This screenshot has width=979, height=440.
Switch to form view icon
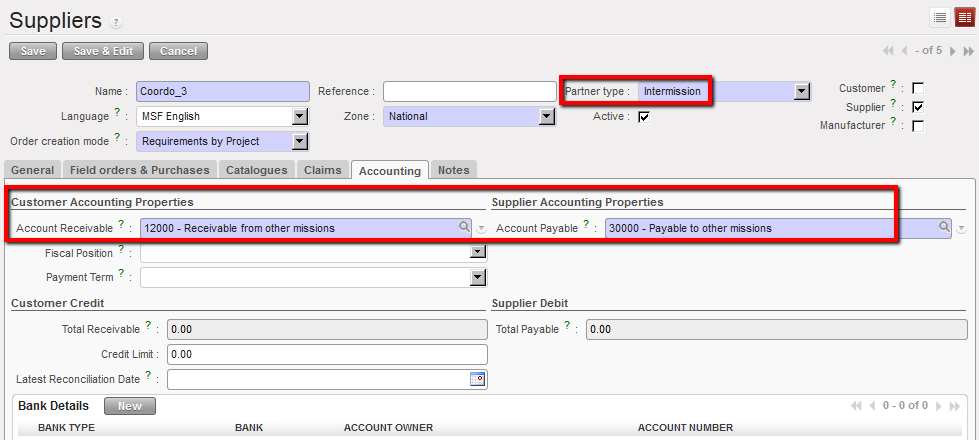coord(964,17)
